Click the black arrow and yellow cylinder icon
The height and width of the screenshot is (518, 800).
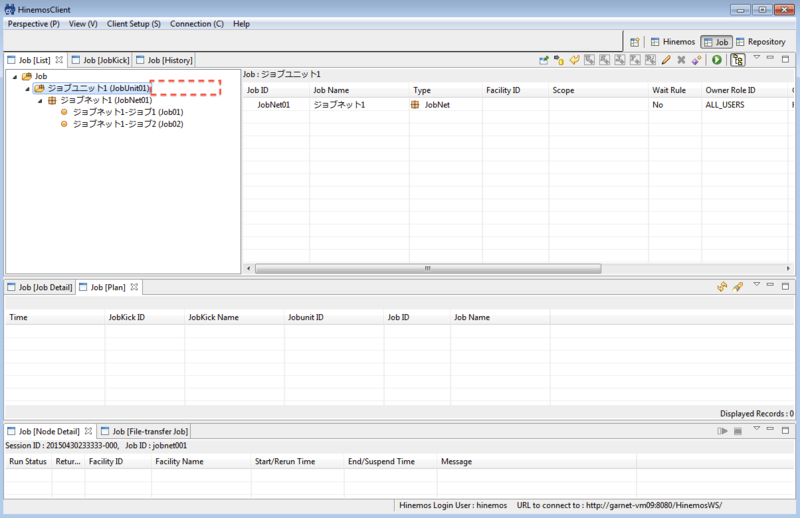click(x=559, y=60)
